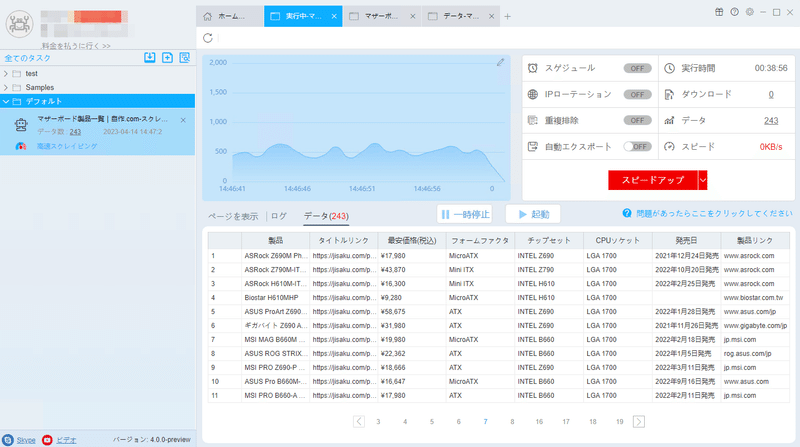Click the 製品 column header
This screenshot has height=447, width=800.
coord(276,240)
